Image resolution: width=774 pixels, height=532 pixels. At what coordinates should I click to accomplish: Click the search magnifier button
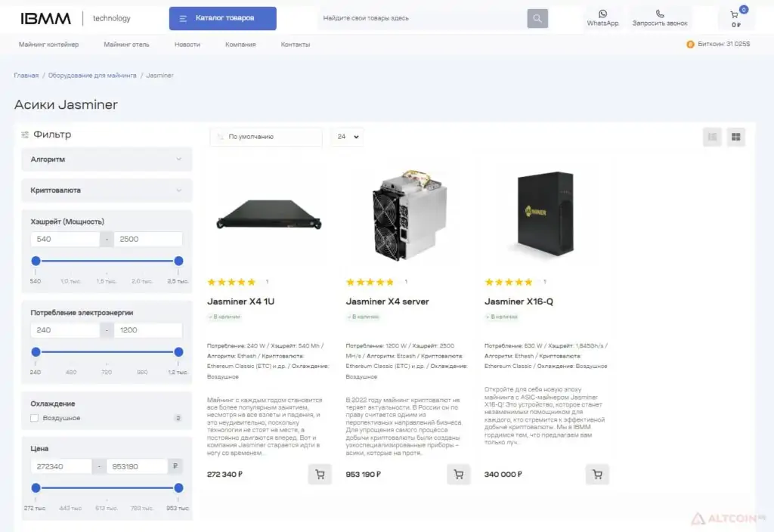tap(537, 18)
